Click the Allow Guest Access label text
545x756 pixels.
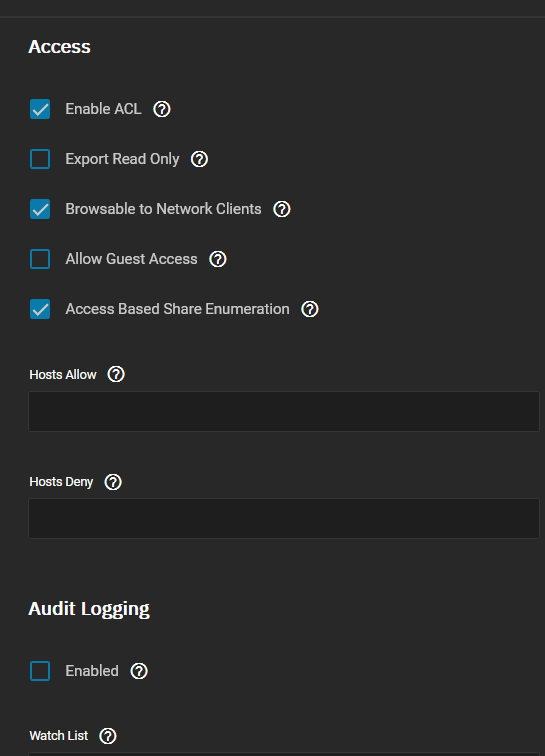tap(131, 259)
